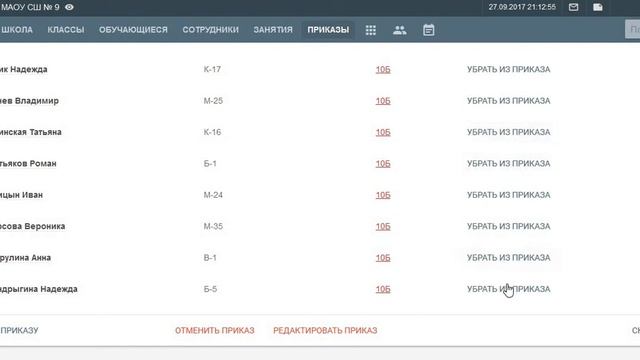
Task: Click the eye icon next to МАОУ СШ № 9
Action: [69, 7]
